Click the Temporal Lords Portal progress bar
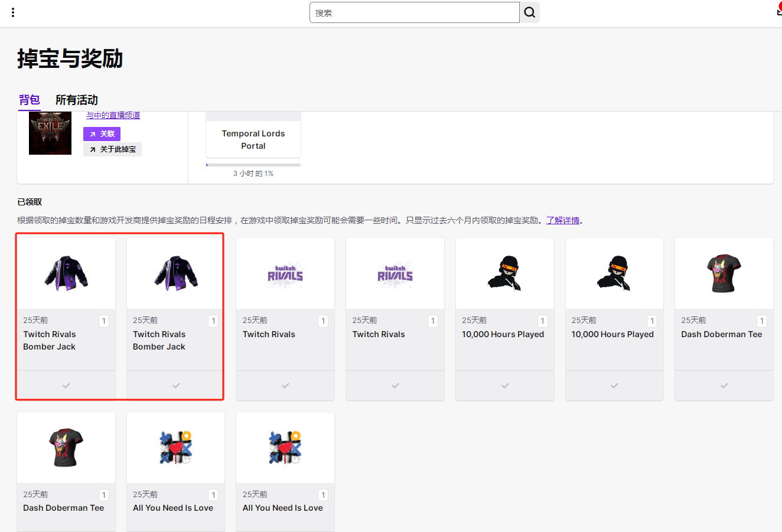 pyautogui.click(x=253, y=165)
